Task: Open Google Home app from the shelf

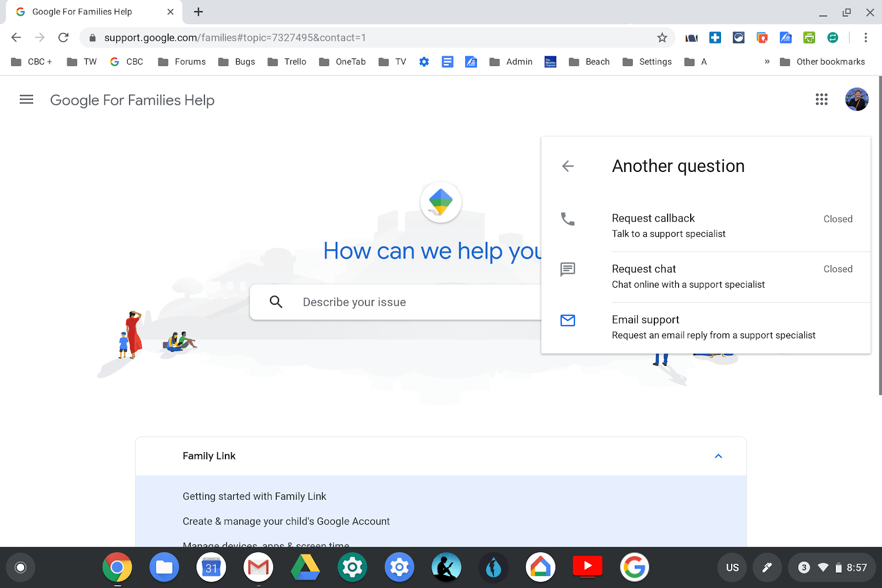Action: (541, 567)
